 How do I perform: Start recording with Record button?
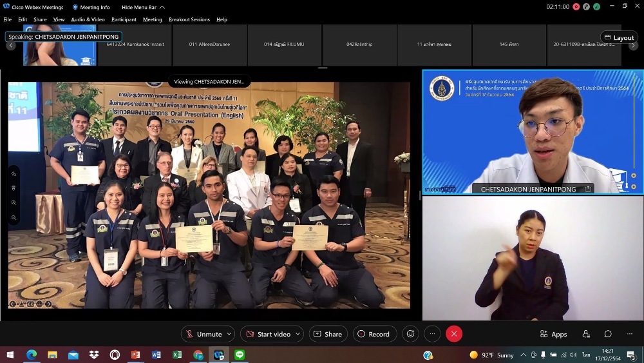(x=374, y=334)
